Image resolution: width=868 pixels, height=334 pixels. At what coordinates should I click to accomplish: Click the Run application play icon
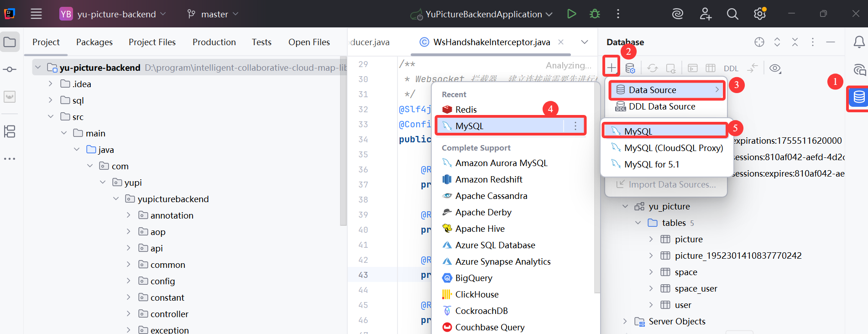[571, 14]
